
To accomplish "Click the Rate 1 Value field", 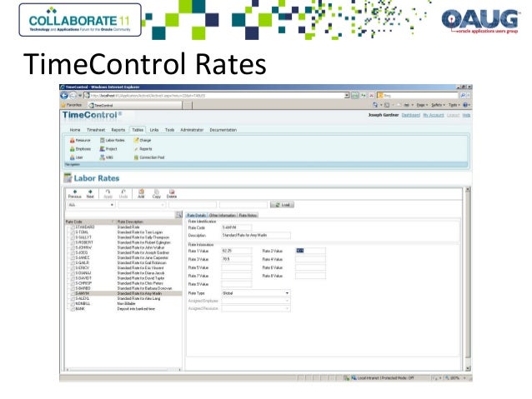I will 237,251.
